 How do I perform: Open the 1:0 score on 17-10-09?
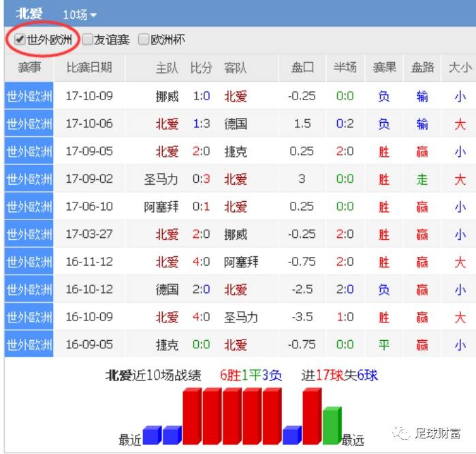(x=202, y=96)
